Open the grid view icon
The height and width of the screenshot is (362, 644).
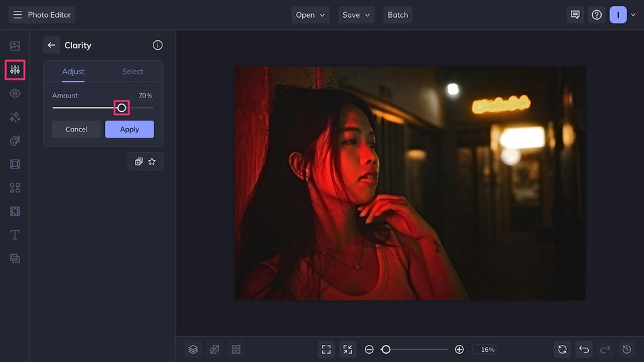pyautogui.click(x=236, y=349)
